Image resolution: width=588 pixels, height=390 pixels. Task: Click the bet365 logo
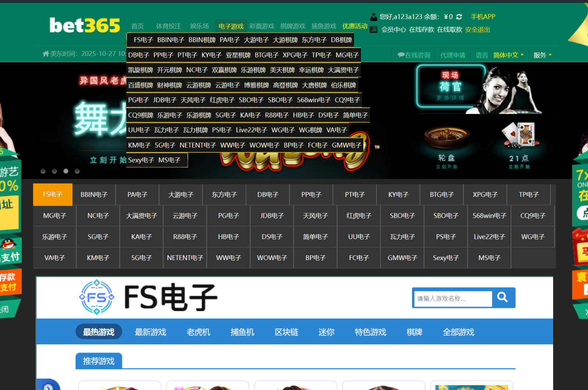tap(85, 25)
